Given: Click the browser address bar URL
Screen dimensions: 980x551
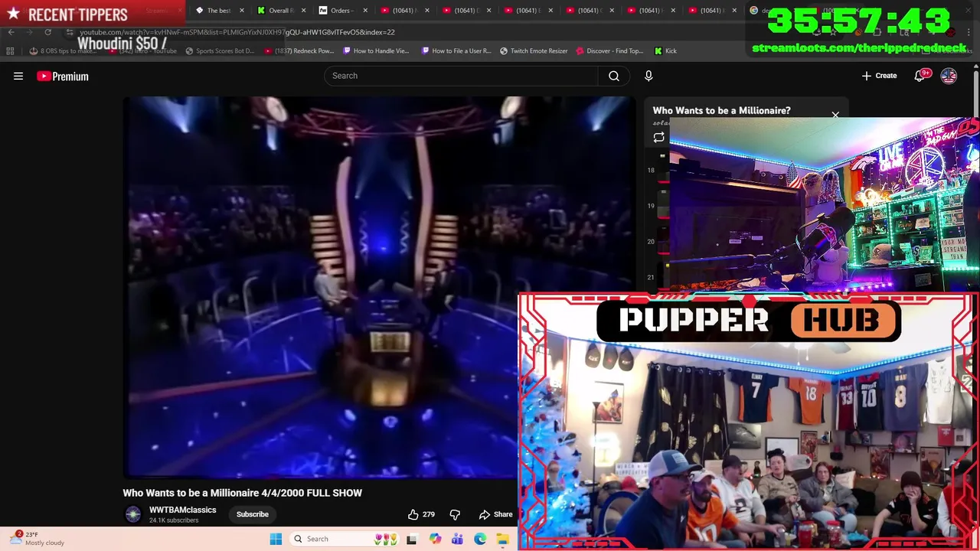Looking at the screenshot, I should pyautogui.click(x=237, y=32).
